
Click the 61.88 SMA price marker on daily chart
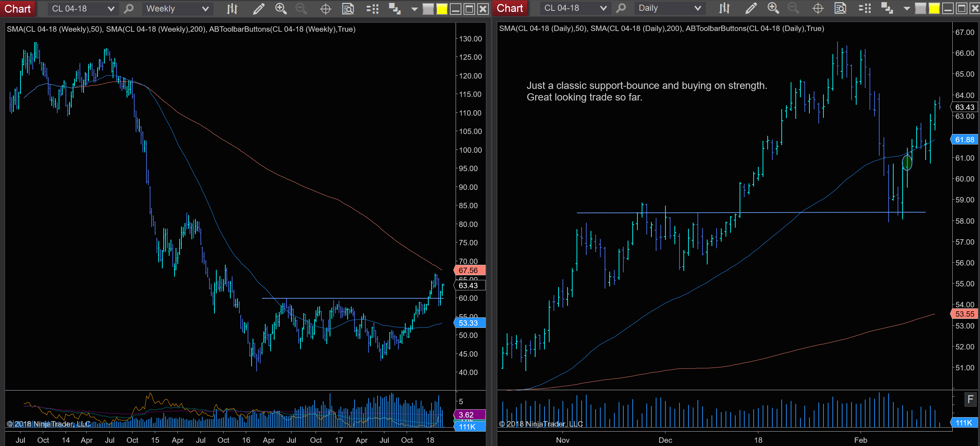point(965,139)
